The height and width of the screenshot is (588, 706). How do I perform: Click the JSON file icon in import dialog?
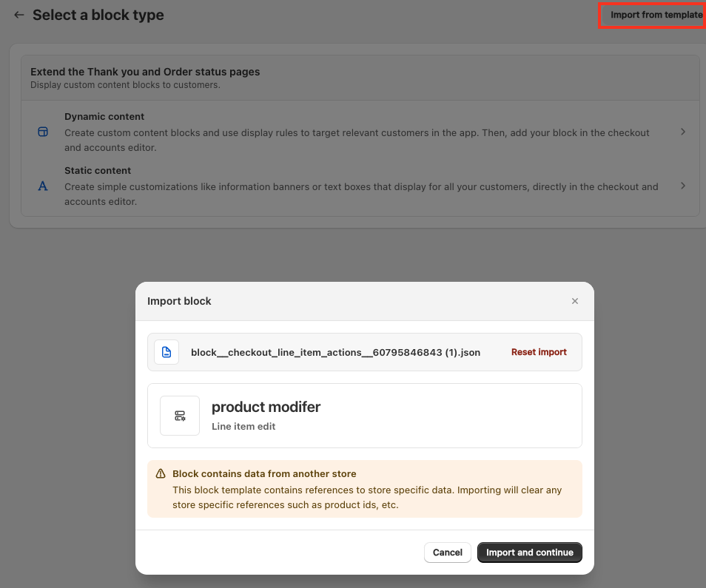[167, 352]
